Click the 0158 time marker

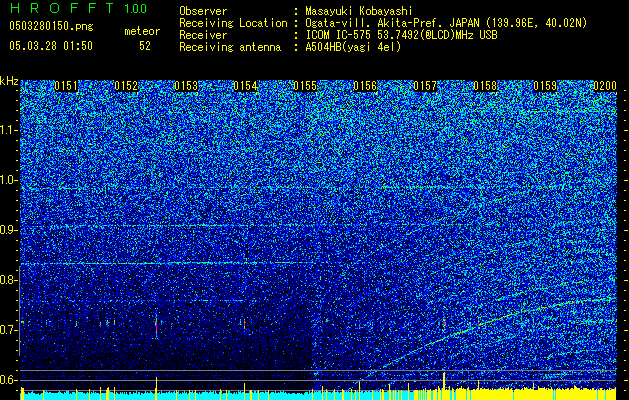coord(485,86)
